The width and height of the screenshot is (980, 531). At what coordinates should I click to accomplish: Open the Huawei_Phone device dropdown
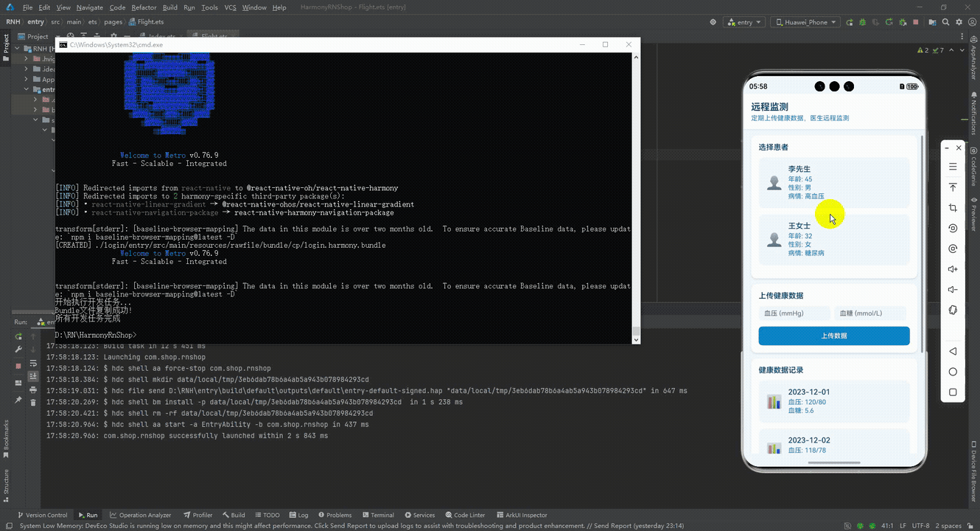pyautogui.click(x=805, y=22)
